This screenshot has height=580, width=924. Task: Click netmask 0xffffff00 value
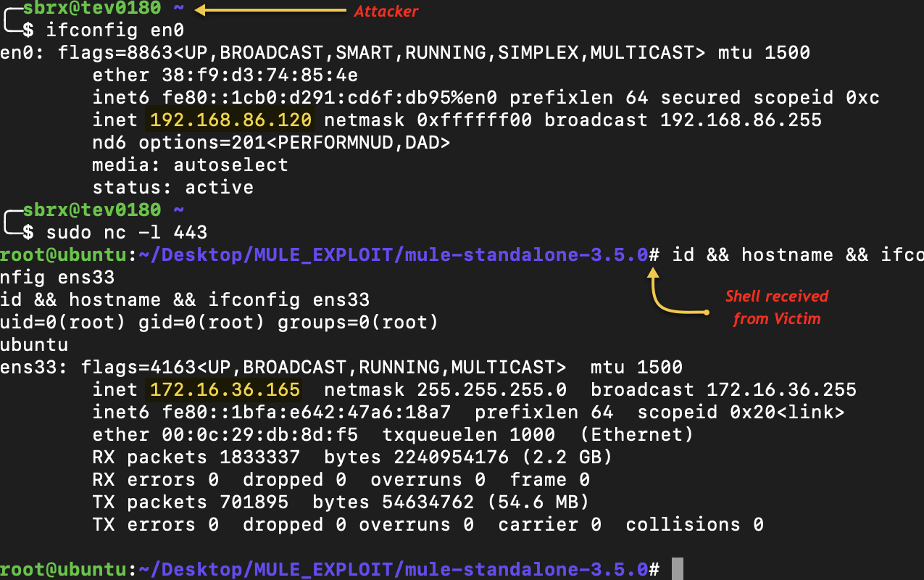pos(475,120)
